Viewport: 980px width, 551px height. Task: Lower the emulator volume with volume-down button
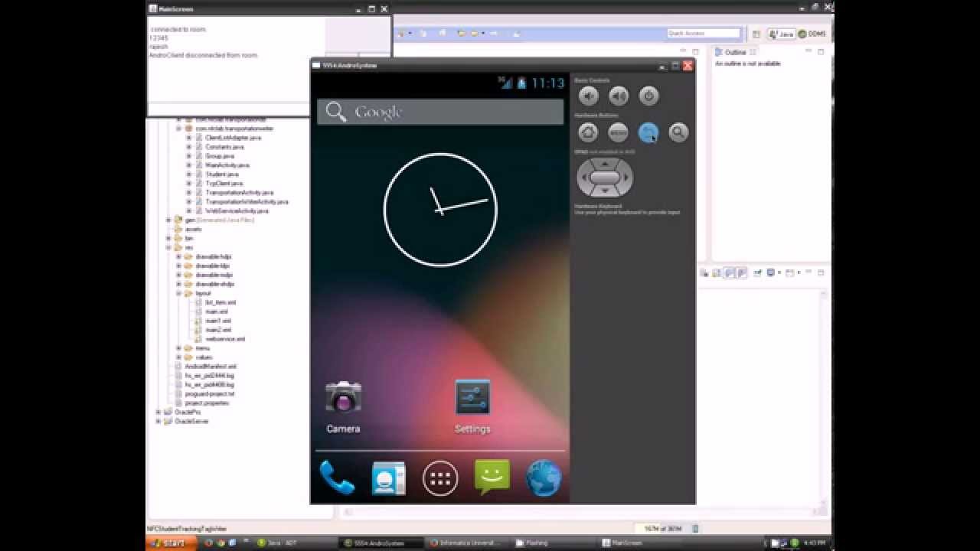[x=588, y=96]
